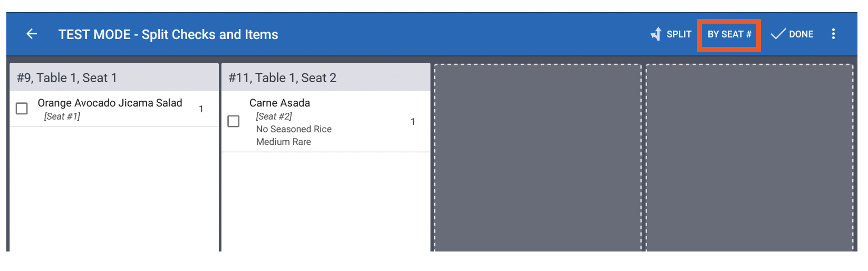
Task: Click the No Seasoned Rice modifier
Action: [294, 129]
